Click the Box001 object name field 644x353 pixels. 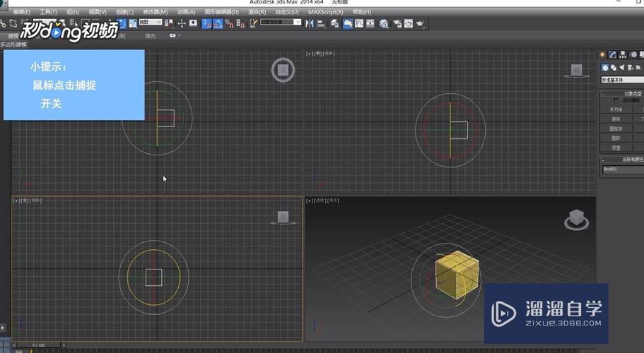(623, 169)
